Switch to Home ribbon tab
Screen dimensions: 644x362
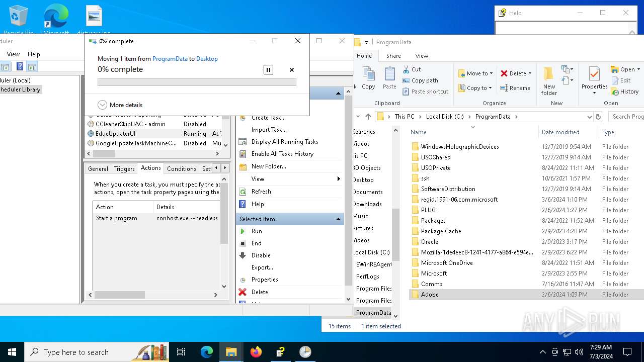point(364,56)
